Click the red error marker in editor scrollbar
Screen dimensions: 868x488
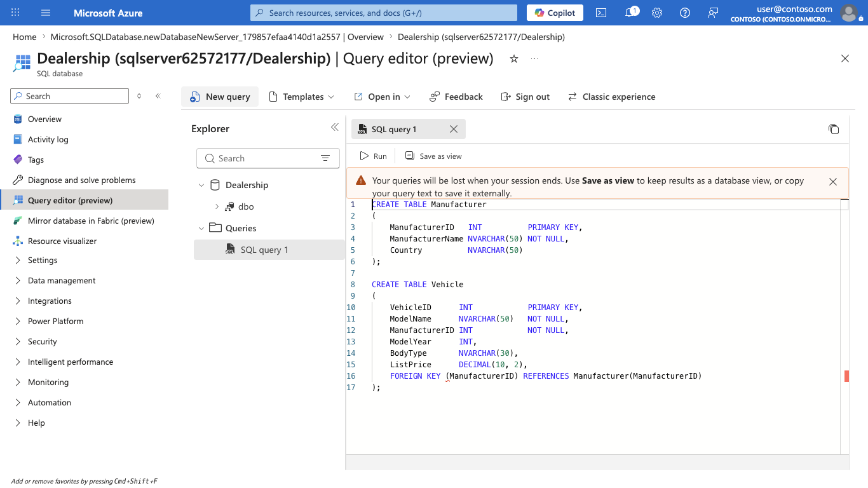[x=846, y=376]
